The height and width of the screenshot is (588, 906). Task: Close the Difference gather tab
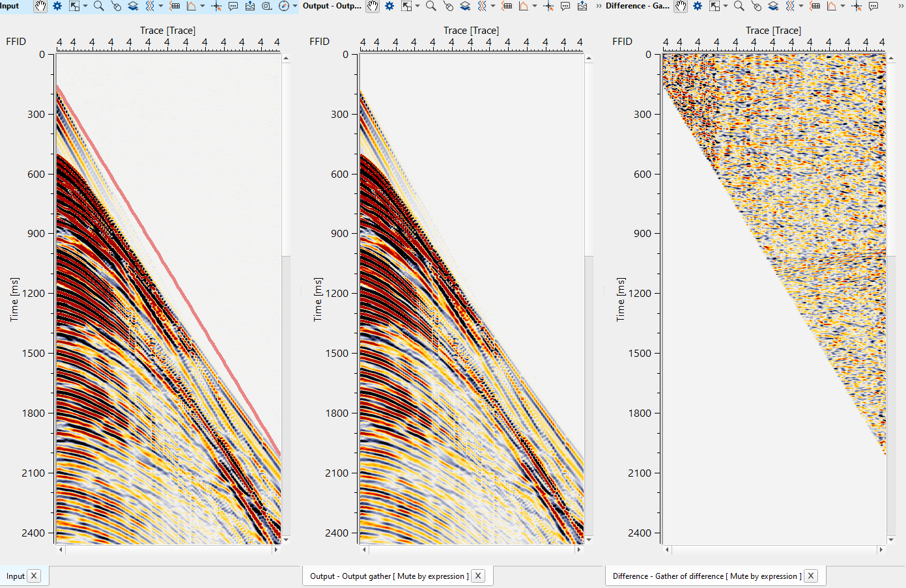point(811,576)
